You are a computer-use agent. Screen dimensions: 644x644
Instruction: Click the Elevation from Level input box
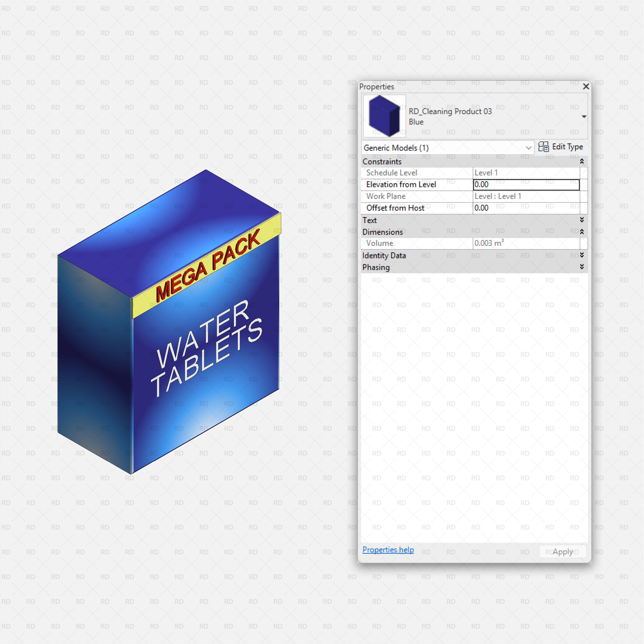(526, 184)
